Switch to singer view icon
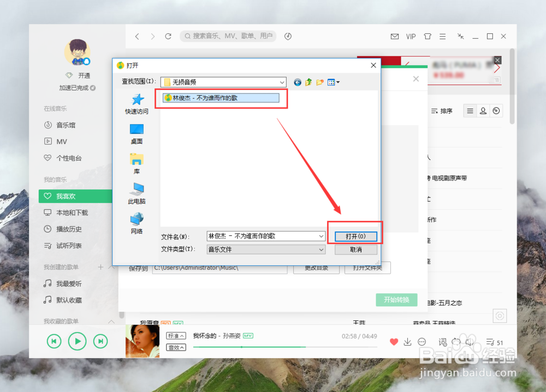Image resolution: width=546 pixels, height=392 pixels. [483, 111]
